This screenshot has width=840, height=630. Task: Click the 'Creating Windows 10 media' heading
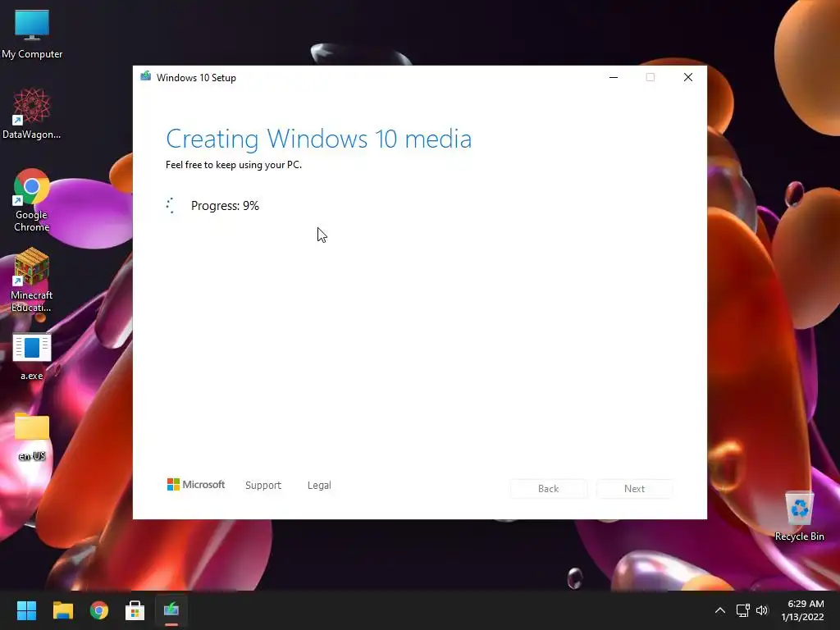319,139
